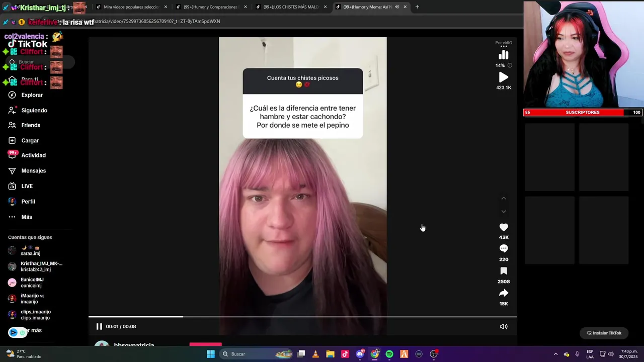
Task: Open the LIVE section
Action: 21,186
